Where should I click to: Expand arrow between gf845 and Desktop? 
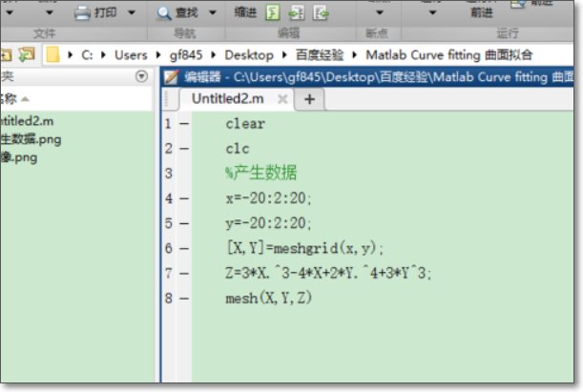click(214, 55)
